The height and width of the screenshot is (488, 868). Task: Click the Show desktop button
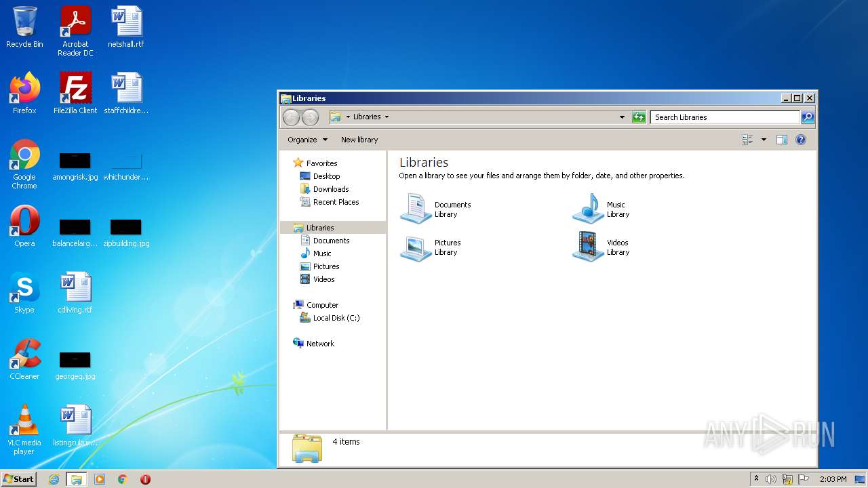pos(861,479)
